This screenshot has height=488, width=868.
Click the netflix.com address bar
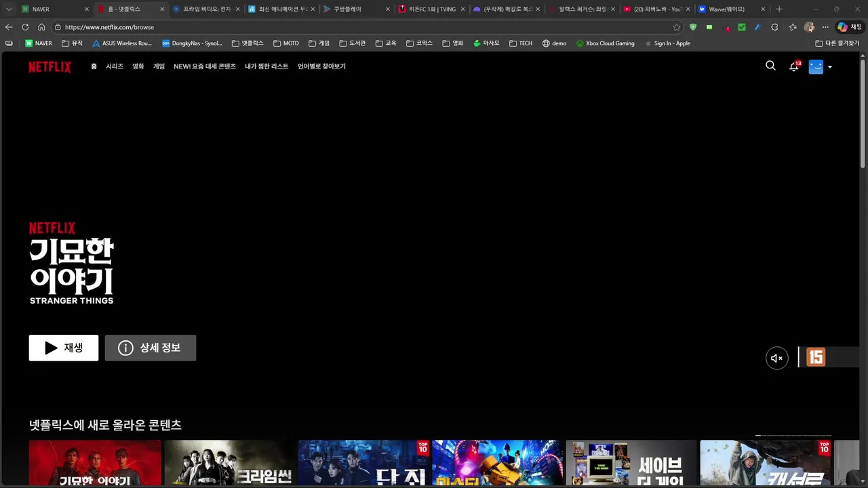coord(366,27)
